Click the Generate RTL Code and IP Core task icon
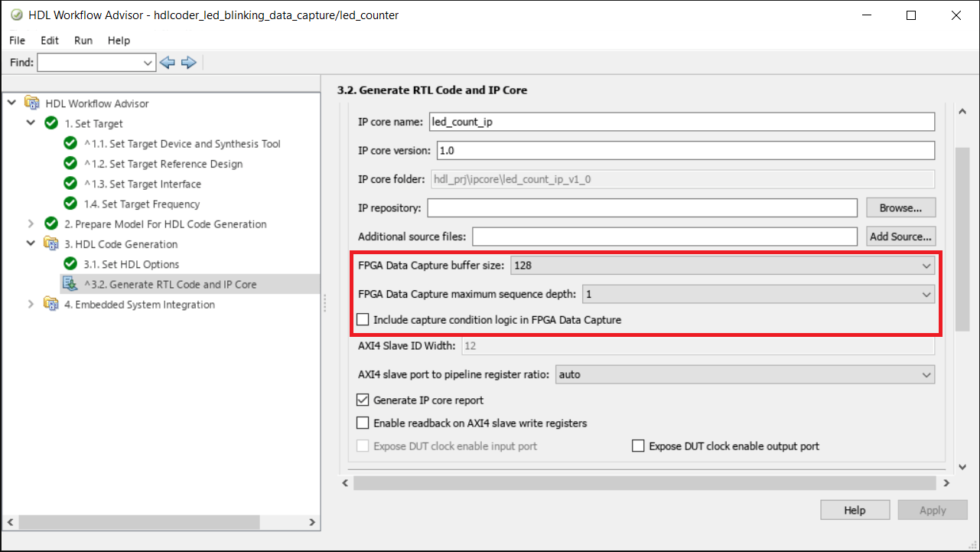This screenshot has width=980, height=552. click(x=70, y=284)
